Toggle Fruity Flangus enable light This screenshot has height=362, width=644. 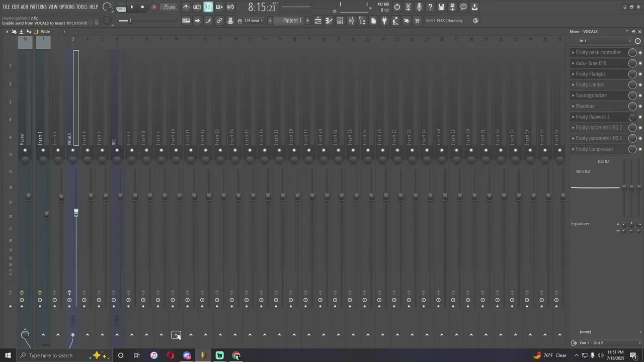[x=640, y=74]
